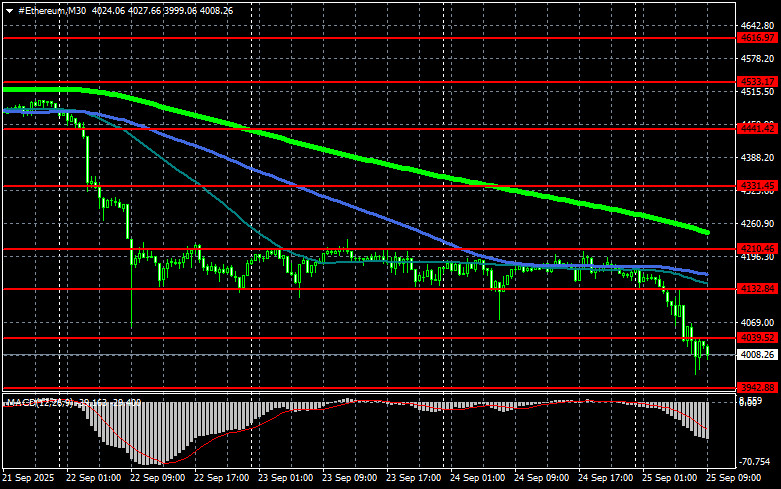Select the 4616.97 resistance price label
This screenshot has height=489, width=781.
coord(757,37)
